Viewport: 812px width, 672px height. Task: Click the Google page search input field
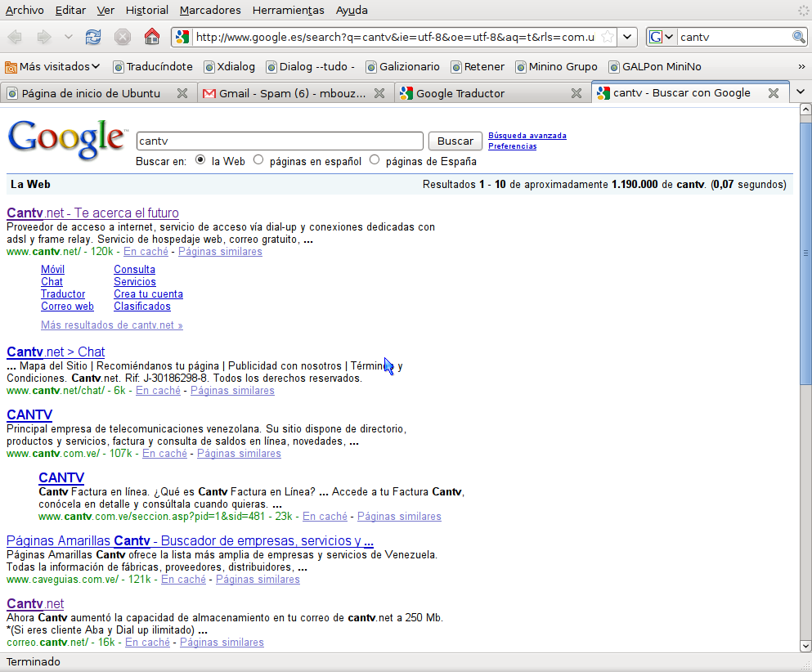pos(280,141)
